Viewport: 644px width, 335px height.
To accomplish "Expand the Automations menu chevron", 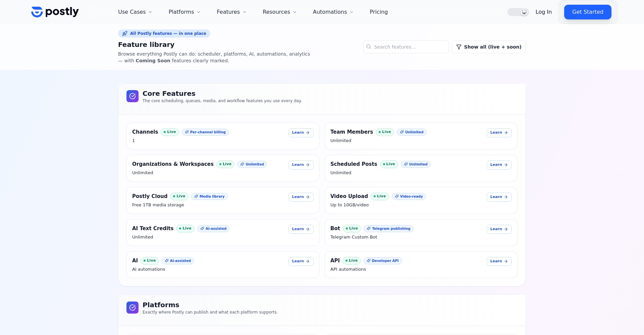I will (352, 12).
